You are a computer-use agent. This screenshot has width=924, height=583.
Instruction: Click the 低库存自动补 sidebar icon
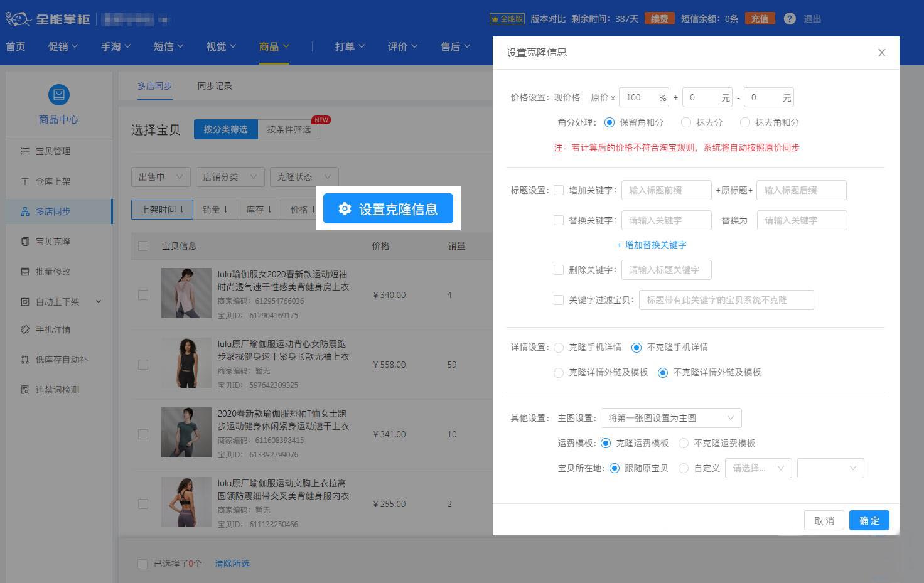25,360
